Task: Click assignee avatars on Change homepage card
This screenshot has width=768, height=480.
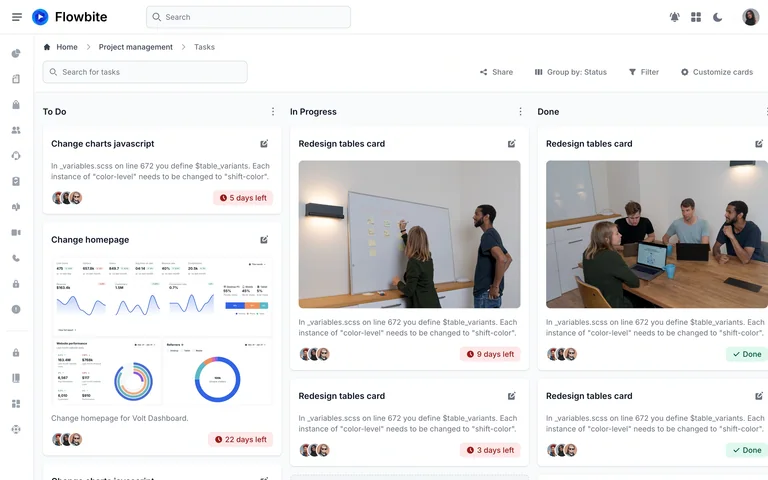Action: tap(67, 439)
